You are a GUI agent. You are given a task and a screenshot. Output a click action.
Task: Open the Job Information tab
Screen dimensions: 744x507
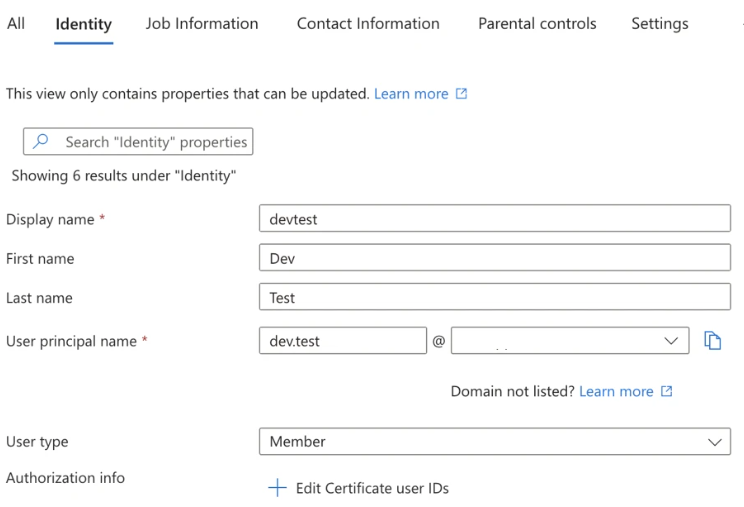point(202,23)
